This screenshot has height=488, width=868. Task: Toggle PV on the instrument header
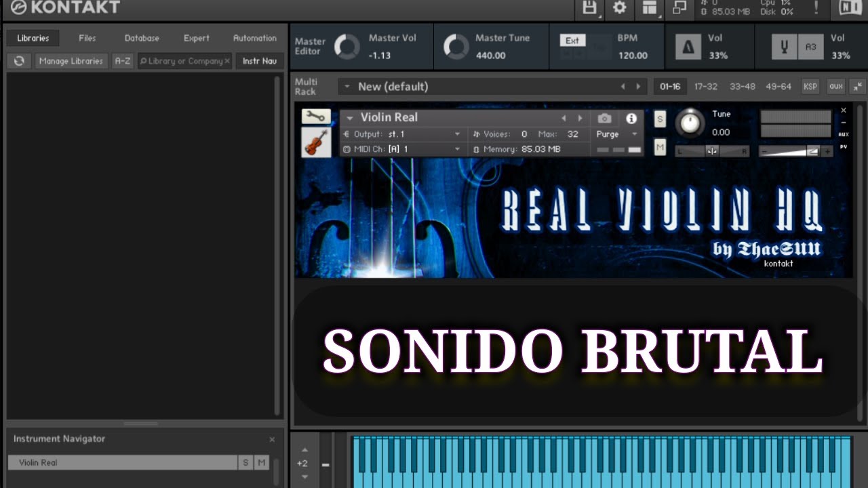(x=844, y=146)
